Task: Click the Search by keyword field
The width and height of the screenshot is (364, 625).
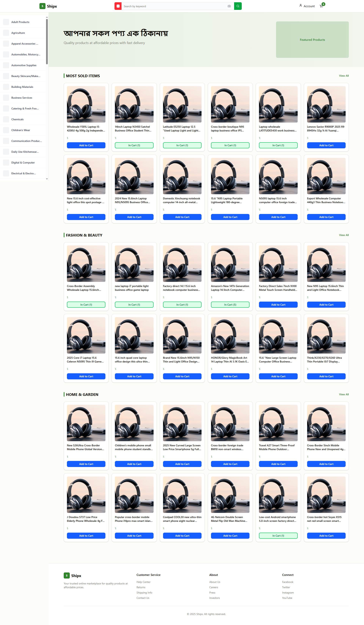Action: click(174, 6)
